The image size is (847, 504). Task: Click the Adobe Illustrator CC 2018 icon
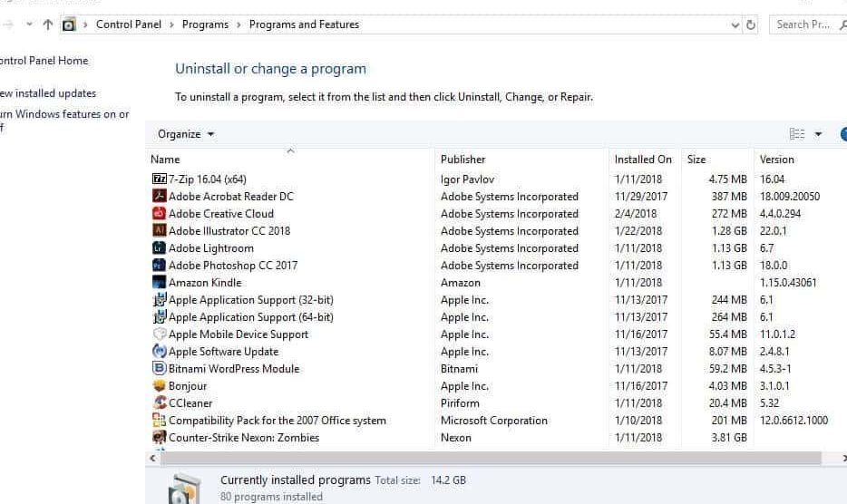[x=160, y=230]
